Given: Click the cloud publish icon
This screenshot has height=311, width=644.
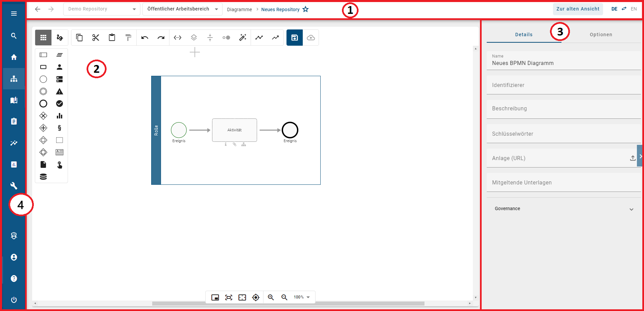Looking at the screenshot, I should (x=311, y=38).
